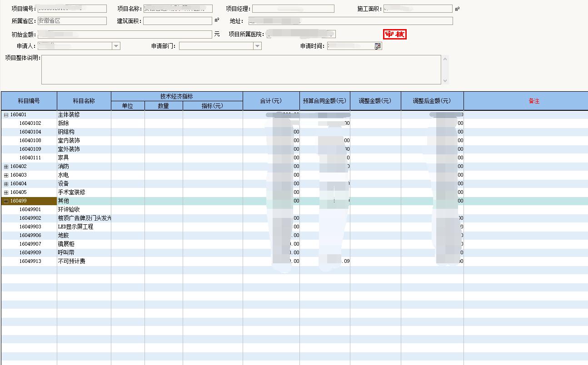Collapse the 160401 主体装修 tree node
Viewport: 588px width, 365px height.
[x=6, y=115]
